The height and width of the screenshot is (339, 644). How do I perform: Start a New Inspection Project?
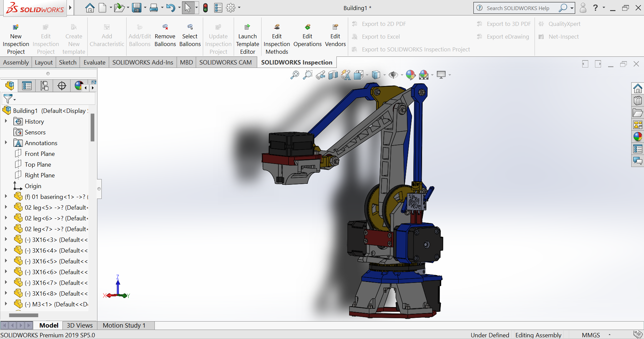pos(16,40)
